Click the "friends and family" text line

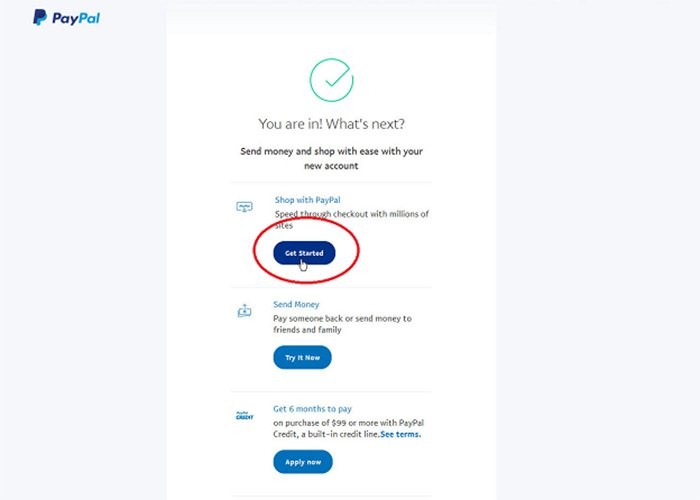click(x=307, y=330)
